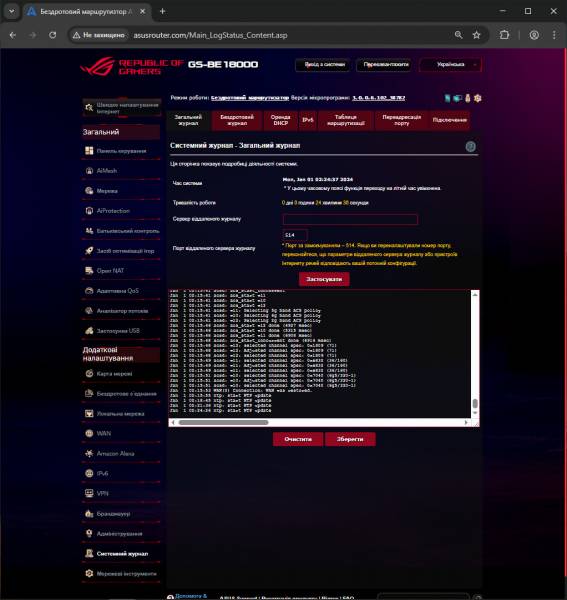Click the log area vertical scrollbar thumb
This screenshot has height=600, width=567.
click(475, 403)
